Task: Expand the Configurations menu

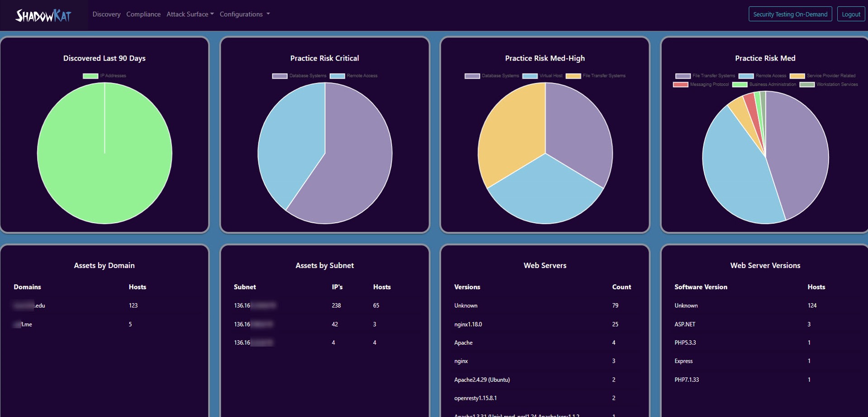Action: click(244, 14)
